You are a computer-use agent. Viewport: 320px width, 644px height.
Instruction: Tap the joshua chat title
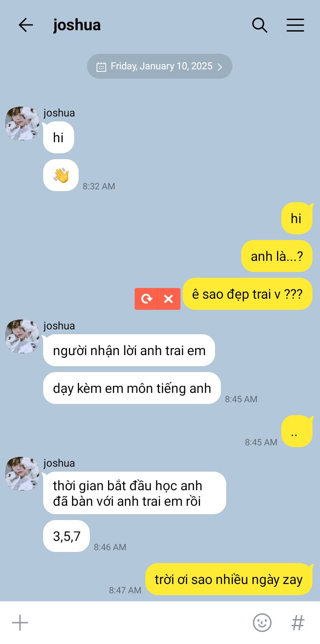[77, 25]
